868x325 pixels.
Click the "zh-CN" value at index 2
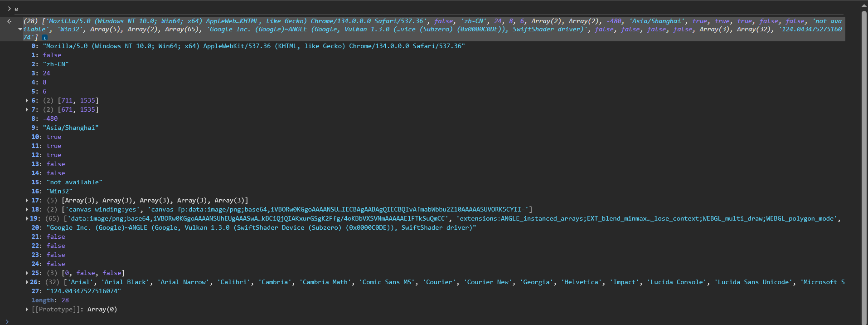(56, 64)
